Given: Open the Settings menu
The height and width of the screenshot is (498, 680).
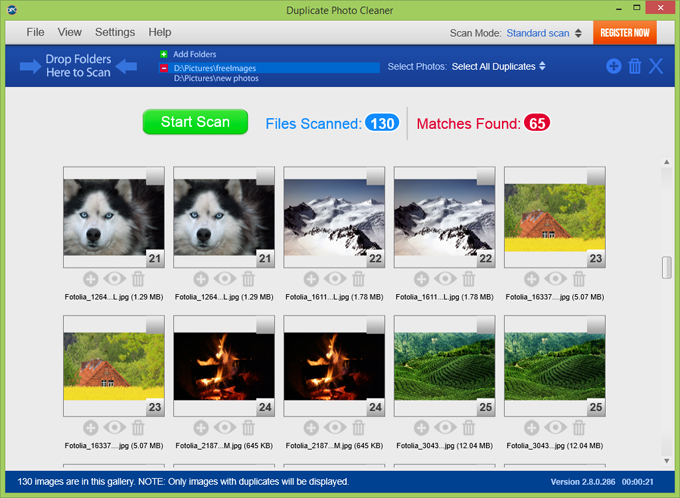Looking at the screenshot, I should coord(115,32).
